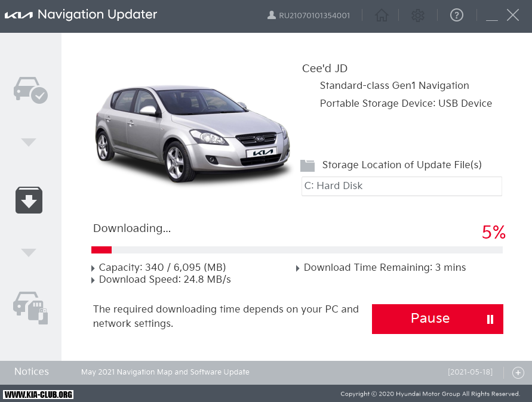This screenshot has width=532, height=402.
Task: Click the user account icon beside RU21070101354001
Action: click(272, 16)
